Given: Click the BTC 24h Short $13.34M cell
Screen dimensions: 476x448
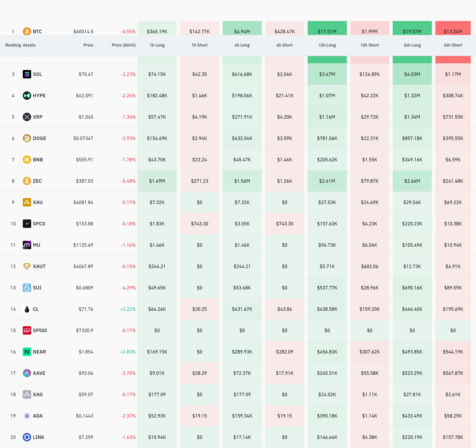Looking at the screenshot, I should click(453, 28).
